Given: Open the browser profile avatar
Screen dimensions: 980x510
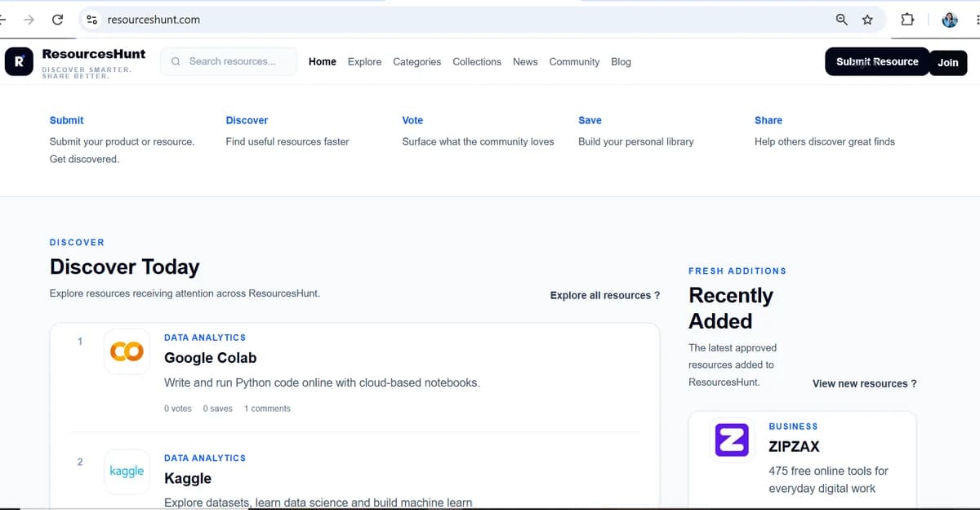Looking at the screenshot, I should click(x=950, y=20).
